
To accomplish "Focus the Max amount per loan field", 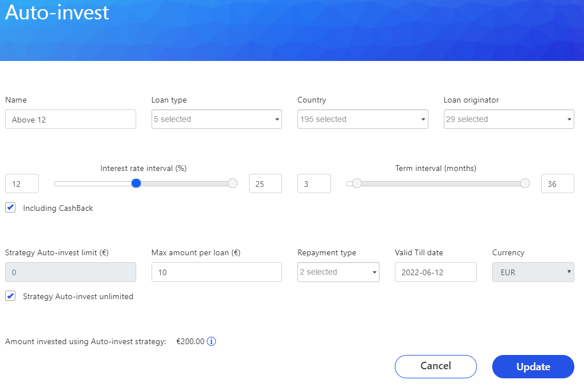I will 217,272.
